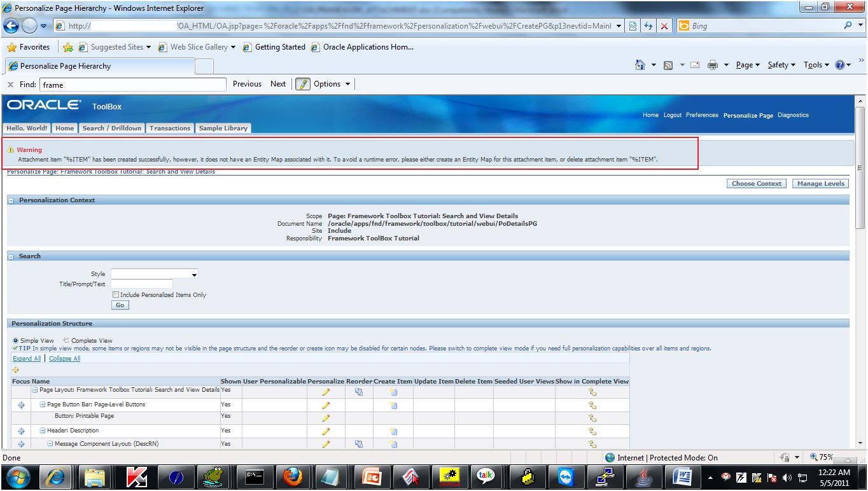The height and width of the screenshot is (491, 868).
Task: Click the Create Item icon for Page Button Bar row
Action: pyautogui.click(x=393, y=405)
